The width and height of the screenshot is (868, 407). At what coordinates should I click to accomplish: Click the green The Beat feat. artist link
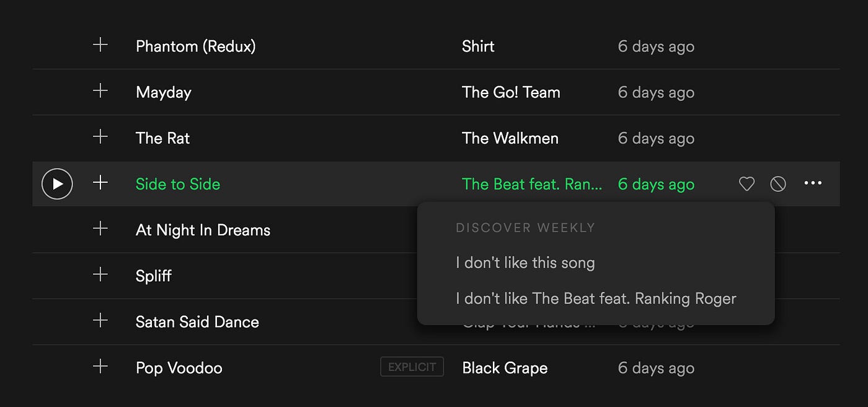[532, 184]
